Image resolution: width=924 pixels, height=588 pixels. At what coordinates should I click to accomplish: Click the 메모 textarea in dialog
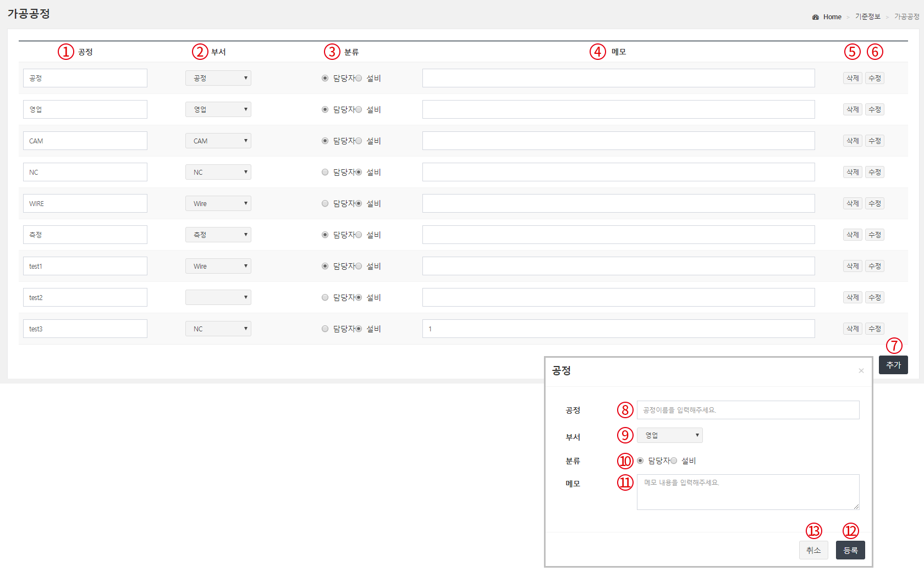point(747,492)
